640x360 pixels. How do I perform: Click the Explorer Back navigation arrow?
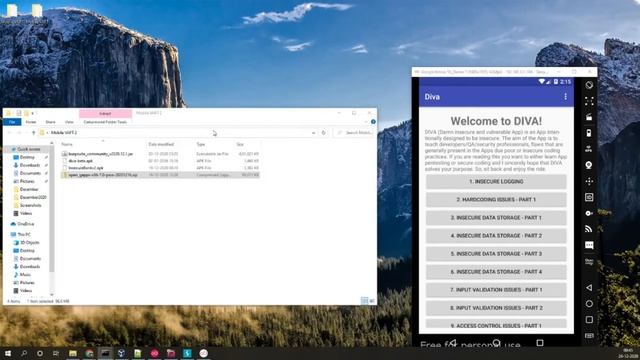[x=9, y=133]
